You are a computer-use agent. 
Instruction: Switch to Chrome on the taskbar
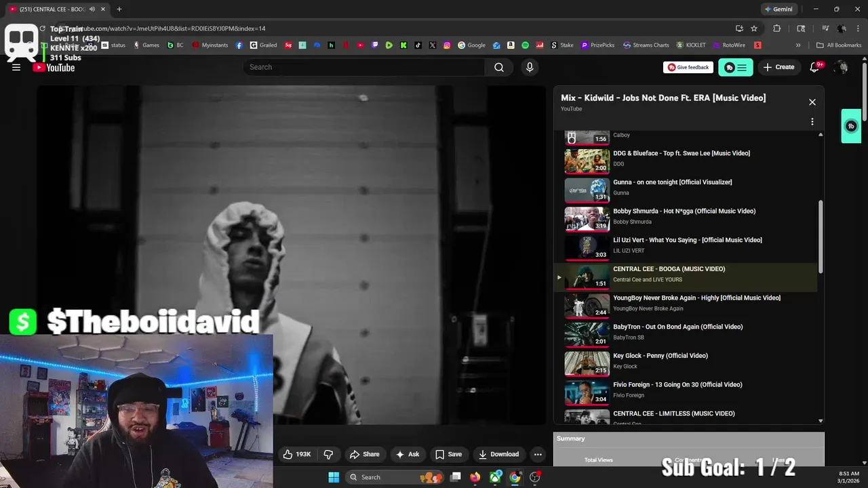point(515,477)
